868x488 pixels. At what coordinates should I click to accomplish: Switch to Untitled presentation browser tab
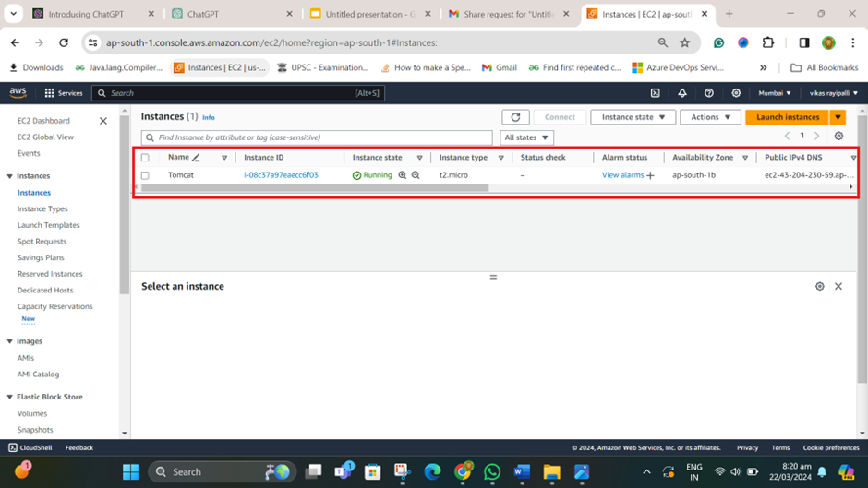click(369, 14)
